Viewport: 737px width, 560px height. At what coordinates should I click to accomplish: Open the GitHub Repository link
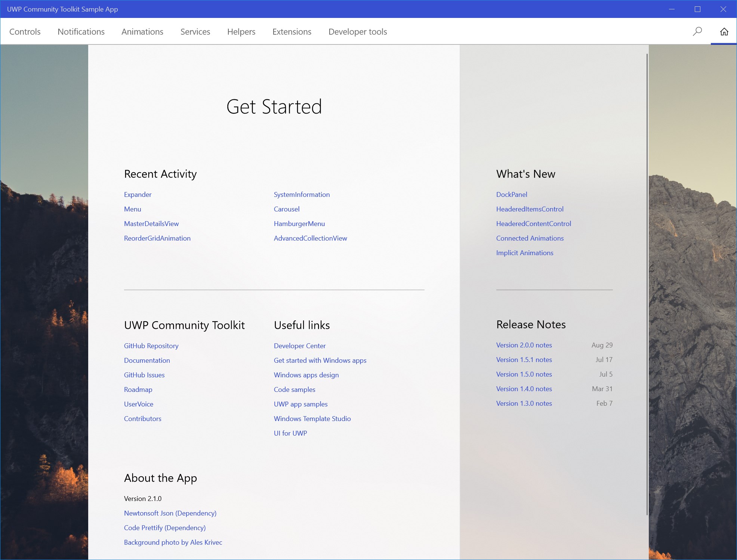point(151,346)
